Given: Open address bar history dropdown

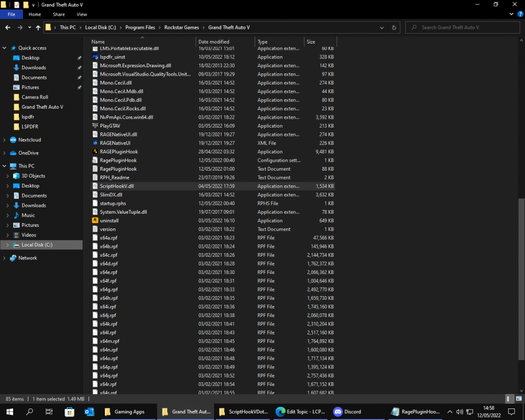Looking at the screenshot, I should (382, 27).
